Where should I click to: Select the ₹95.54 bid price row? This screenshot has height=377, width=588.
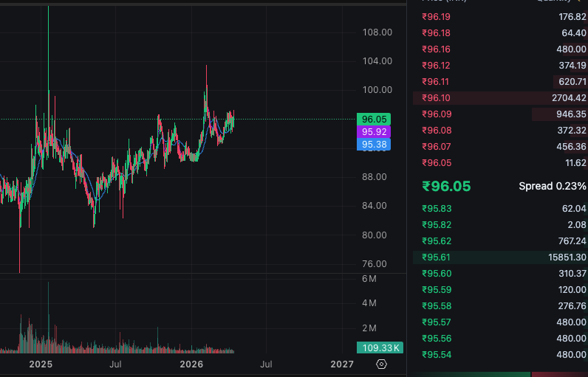click(500, 355)
